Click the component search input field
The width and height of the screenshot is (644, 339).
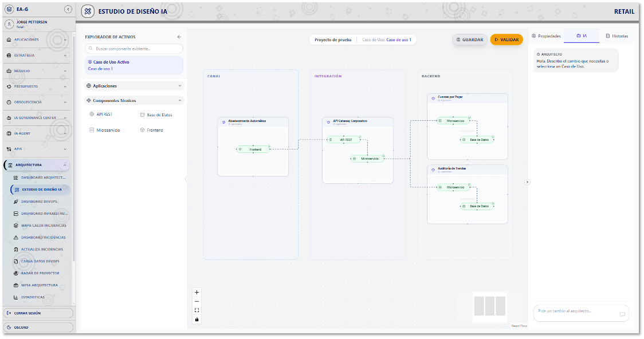point(134,49)
